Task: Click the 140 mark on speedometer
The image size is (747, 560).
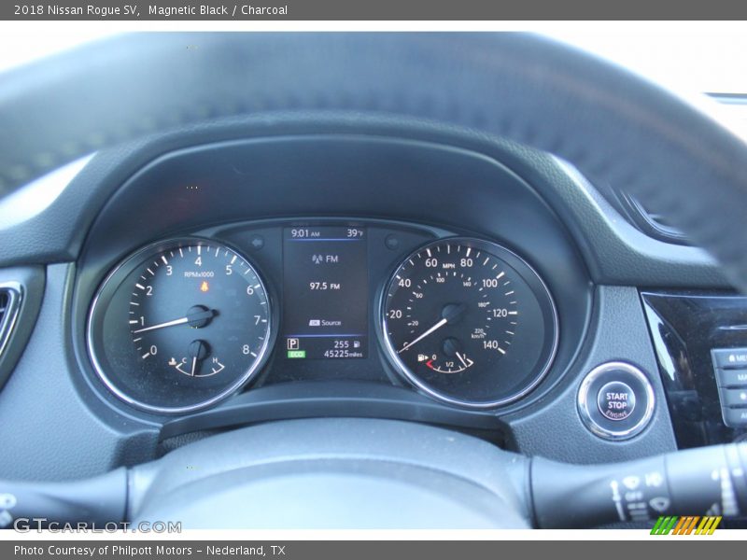Action: (491, 344)
